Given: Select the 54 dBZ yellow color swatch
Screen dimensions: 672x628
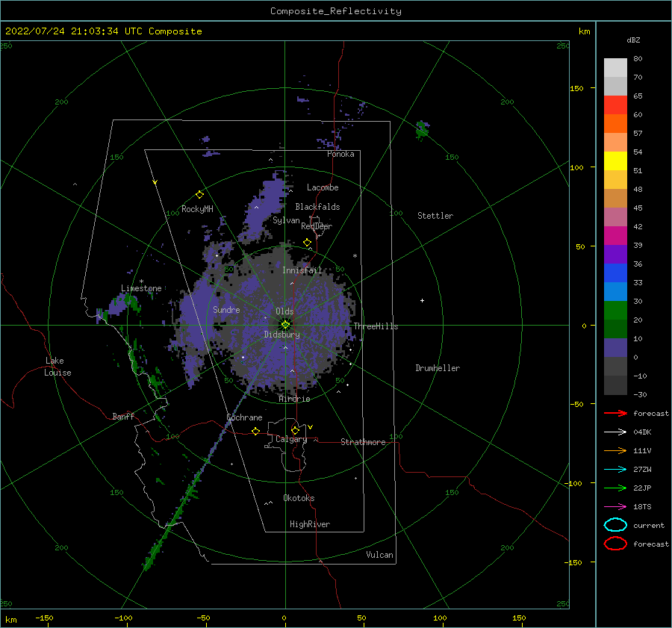Looking at the screenshot, I should pos(615,161).
